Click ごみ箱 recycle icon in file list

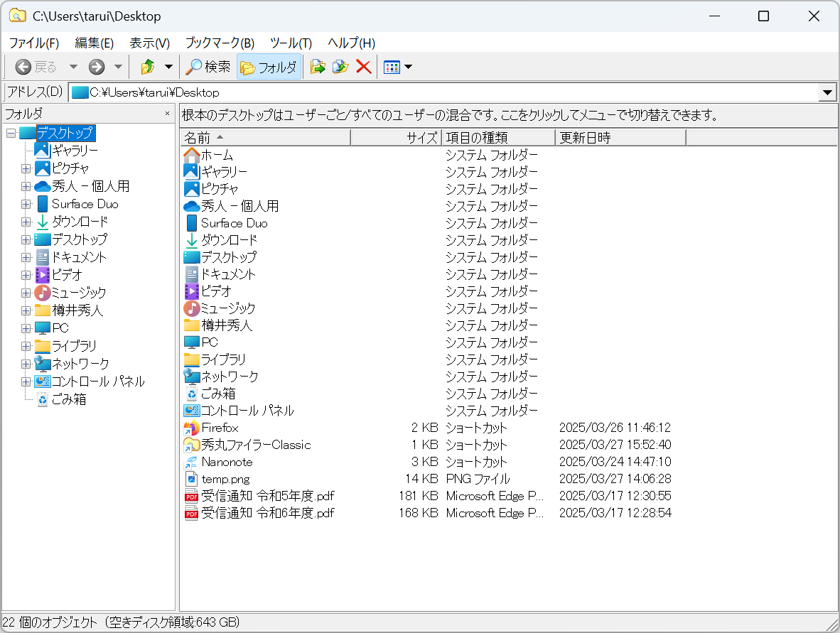(x=191, y=394)
